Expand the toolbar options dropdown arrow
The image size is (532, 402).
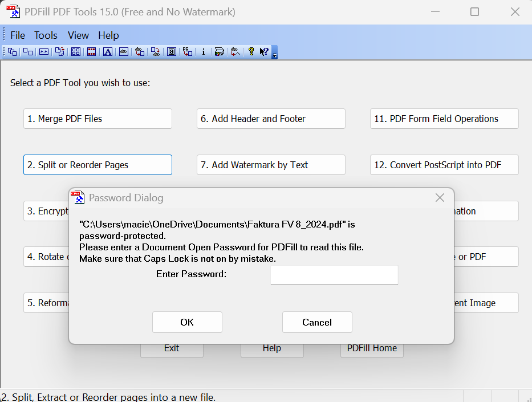275,55
